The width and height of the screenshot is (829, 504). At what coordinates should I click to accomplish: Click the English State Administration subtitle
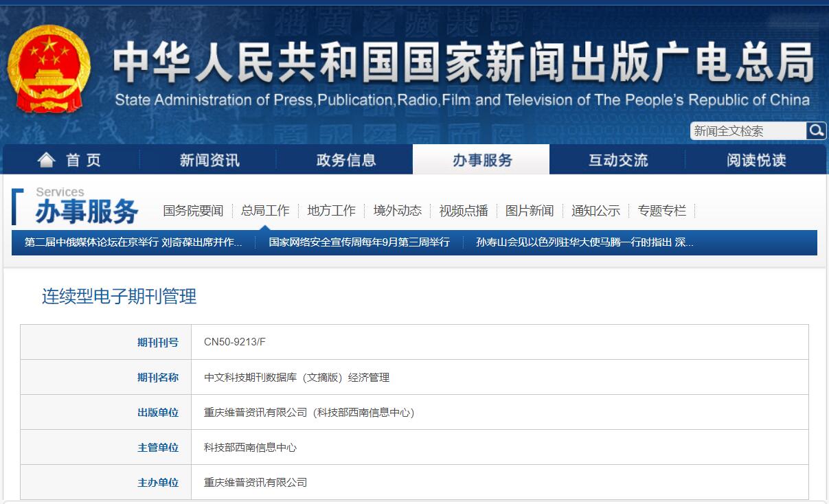coord(462,100)
